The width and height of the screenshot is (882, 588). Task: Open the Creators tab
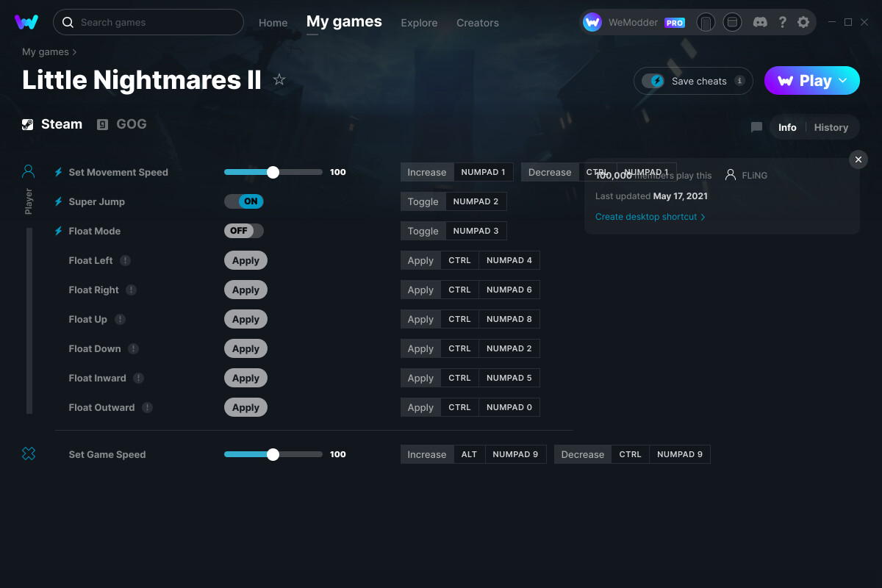coord(478,23)
